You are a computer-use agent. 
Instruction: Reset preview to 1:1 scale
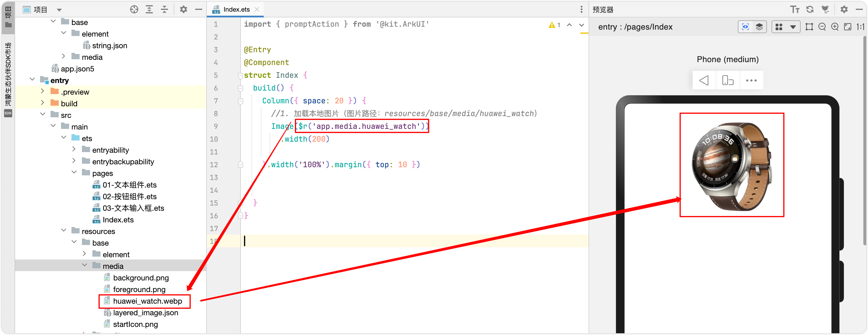860,27
